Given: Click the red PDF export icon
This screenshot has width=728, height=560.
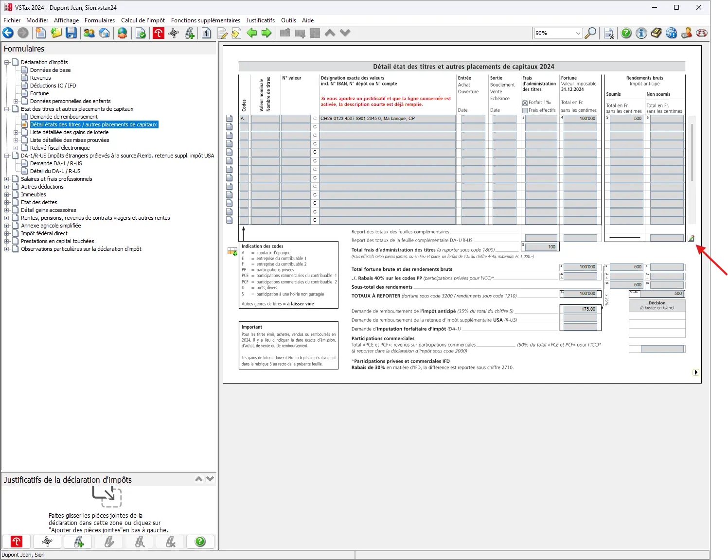Looking at the screenshot, I should click(x=159, y=33).
